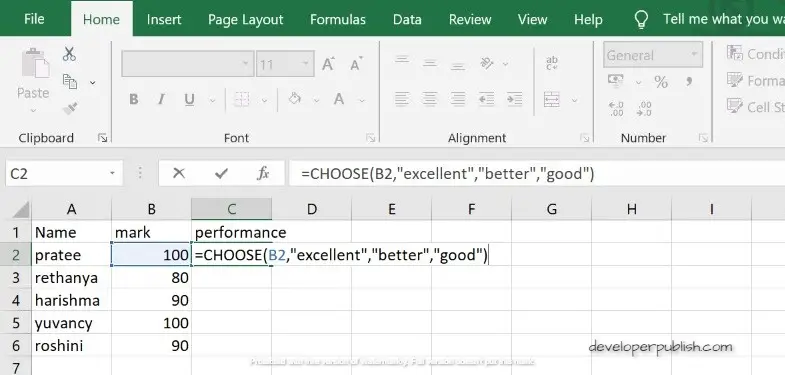The image size is (785, 375).
Task: Toggle Underline formatting
Action: coord(189,99)
